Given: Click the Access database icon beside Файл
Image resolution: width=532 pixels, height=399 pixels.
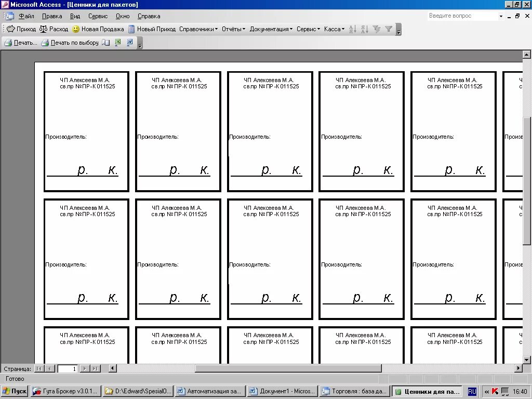Looking at the screenshot, I should pos(9,16).
